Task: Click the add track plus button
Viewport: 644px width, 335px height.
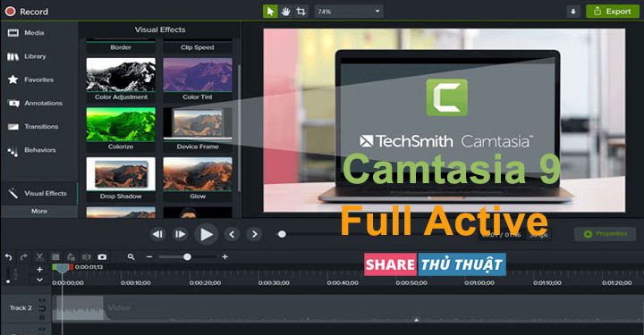Action: pyautogui.click(x=39, y=270)
